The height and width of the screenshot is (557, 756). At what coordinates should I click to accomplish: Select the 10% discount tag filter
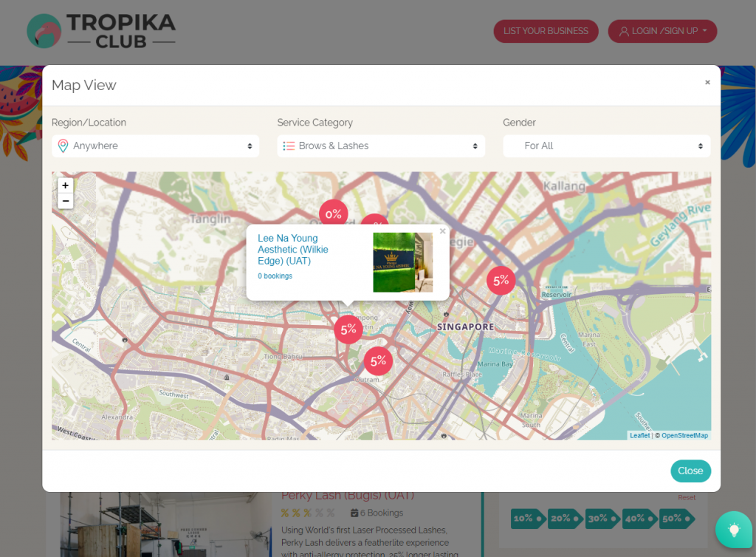(528, 519)
